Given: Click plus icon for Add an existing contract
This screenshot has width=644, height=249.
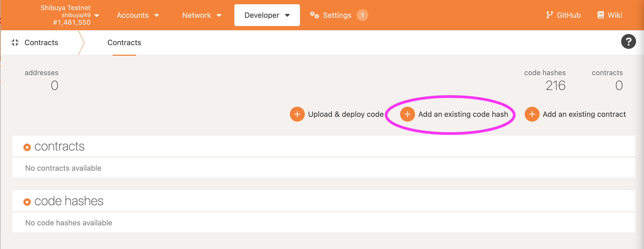Looking at the screenshot, I should click(532, 114).
